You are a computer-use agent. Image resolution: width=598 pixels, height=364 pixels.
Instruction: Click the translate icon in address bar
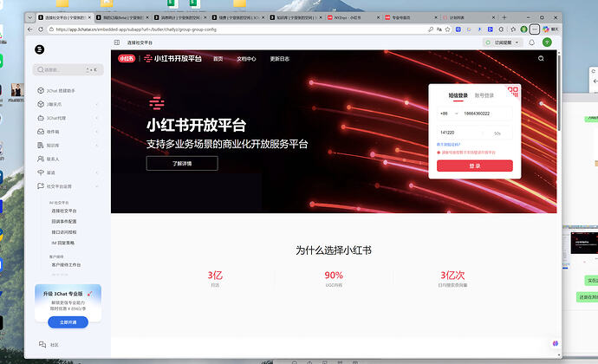[x=439, y=29]
